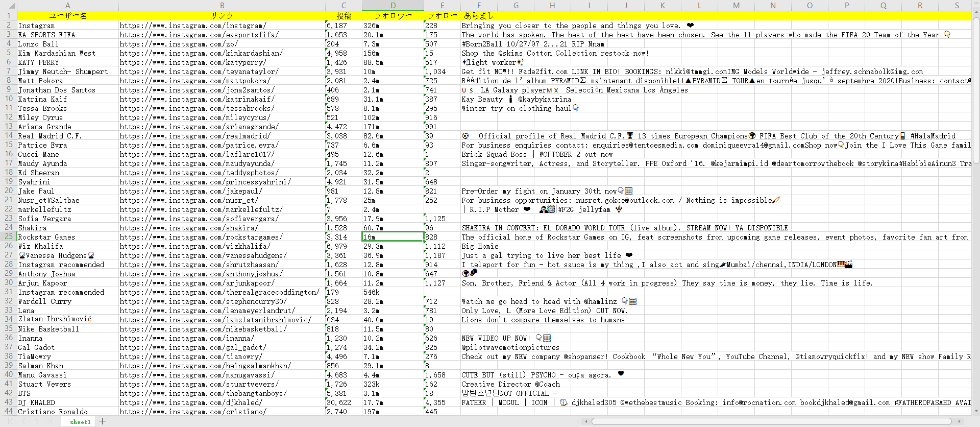Screen dimensions: 980x427
Task: Click the shakira Instagram link cell
Action: pos(222,227)
